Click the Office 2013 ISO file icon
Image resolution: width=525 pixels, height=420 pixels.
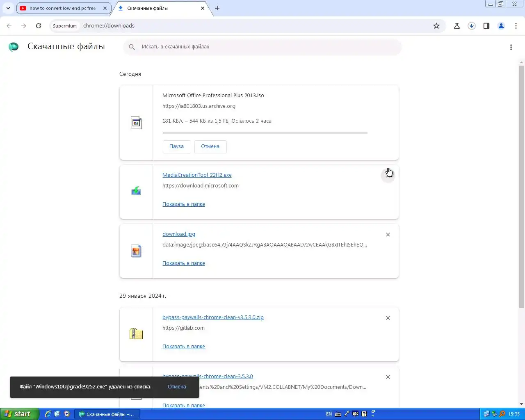click(x=136, y=123)
